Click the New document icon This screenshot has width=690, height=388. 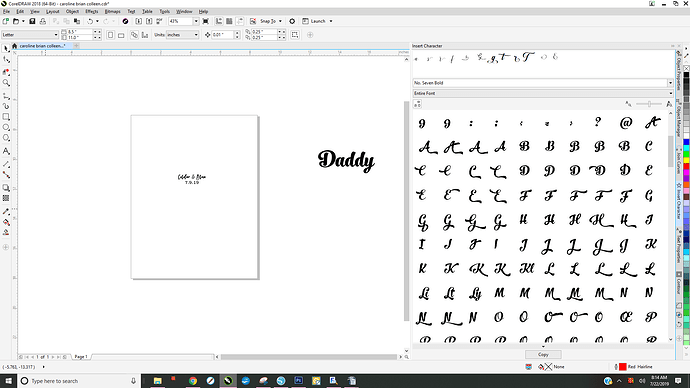coord(5,21)
